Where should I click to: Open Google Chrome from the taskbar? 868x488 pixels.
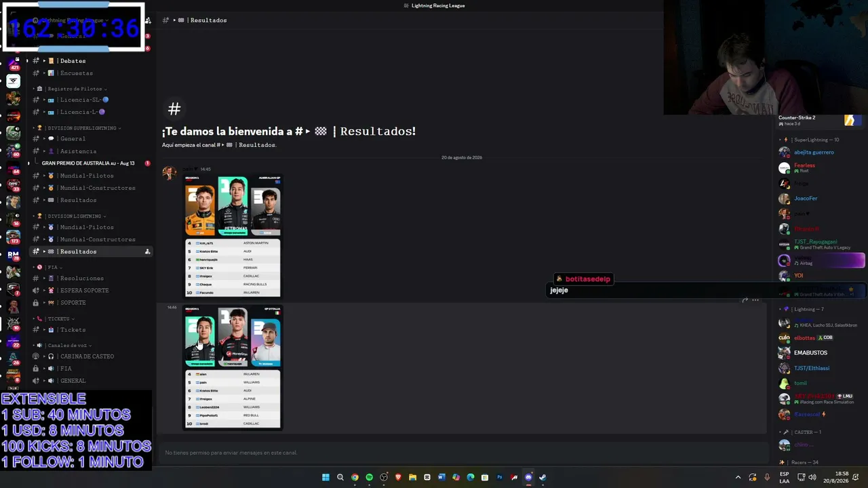point(355,477)
